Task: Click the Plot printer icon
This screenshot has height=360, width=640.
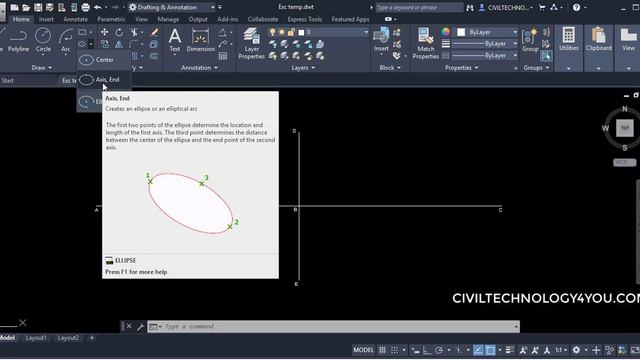Action: point(85,7)
